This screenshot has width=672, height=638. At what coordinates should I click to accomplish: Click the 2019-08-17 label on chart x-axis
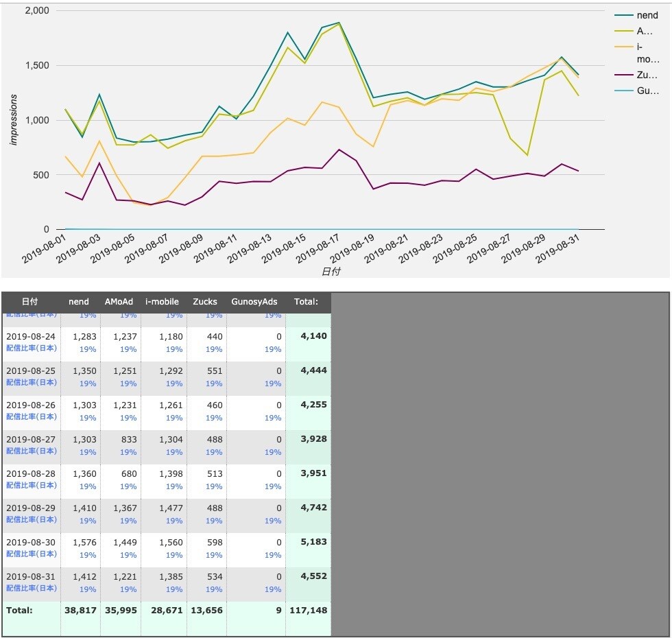tap(317, 248)
